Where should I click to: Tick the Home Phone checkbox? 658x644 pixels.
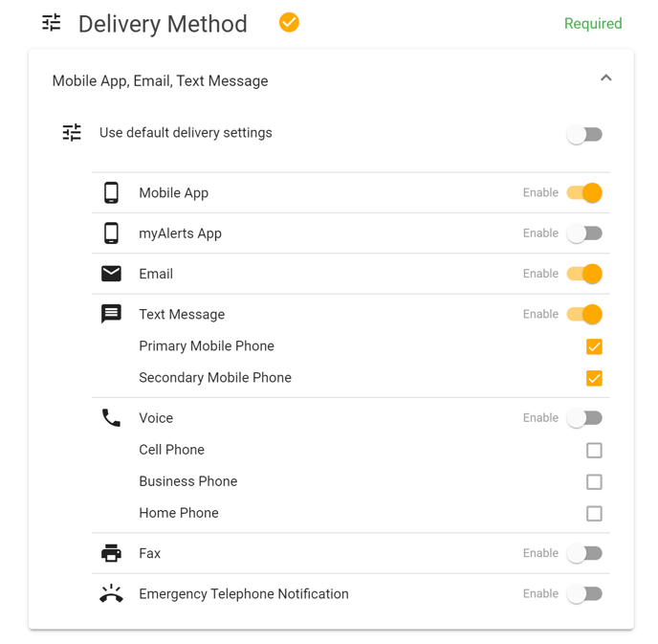pyautogui.click(x=594, y=514)
